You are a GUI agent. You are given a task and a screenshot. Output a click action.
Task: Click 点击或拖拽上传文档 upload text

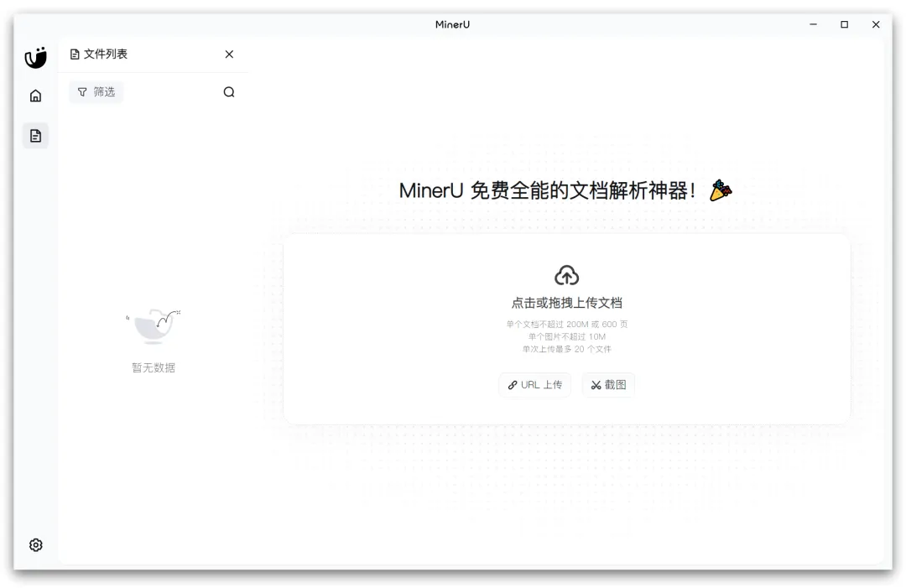tap(567, 303)
